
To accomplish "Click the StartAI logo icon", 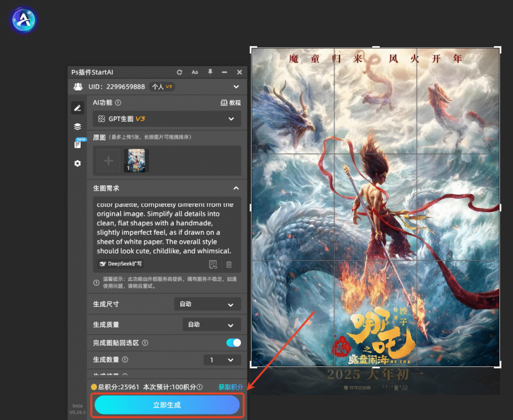I will click(24, 20).
